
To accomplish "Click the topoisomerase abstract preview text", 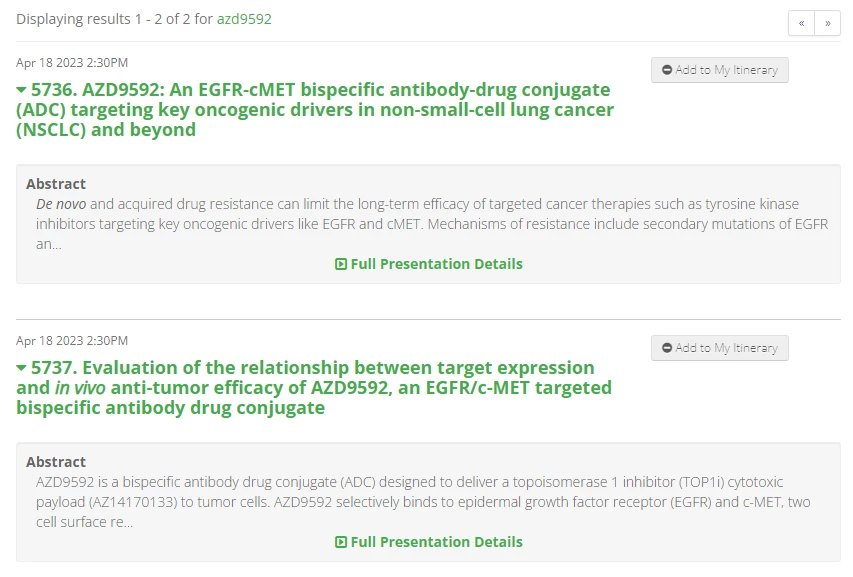I will click(423, 502).
